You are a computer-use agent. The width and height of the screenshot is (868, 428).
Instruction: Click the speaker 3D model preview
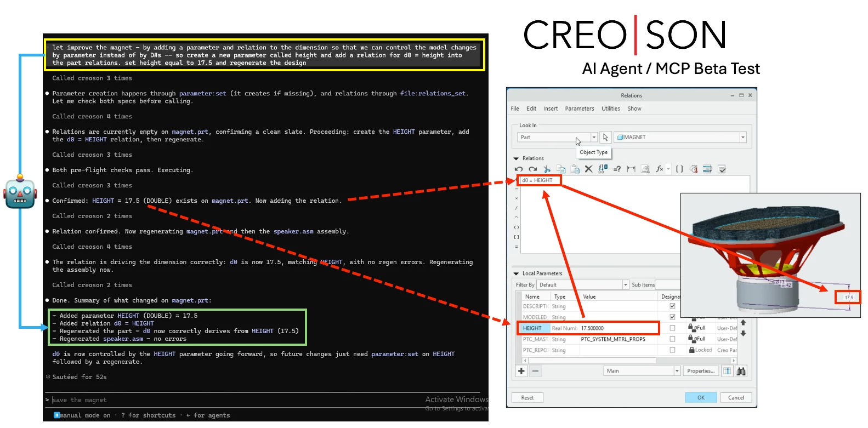click(770, 255)
